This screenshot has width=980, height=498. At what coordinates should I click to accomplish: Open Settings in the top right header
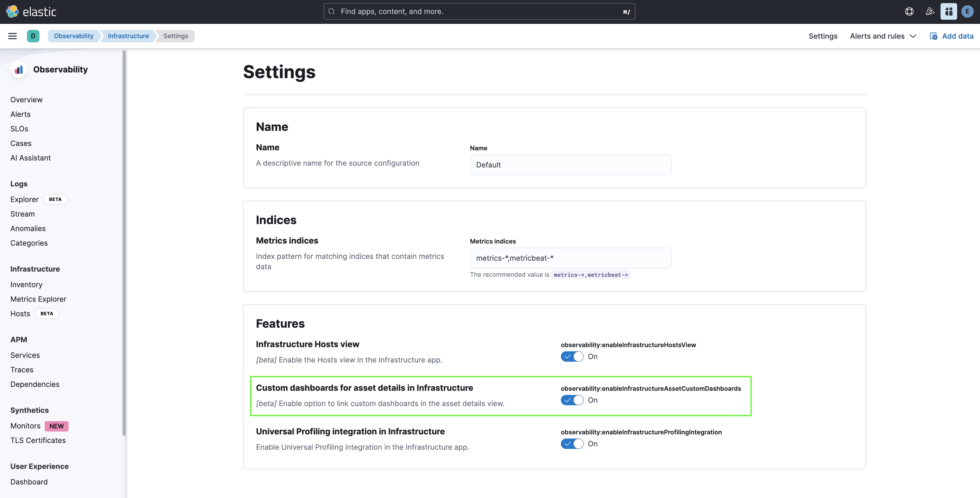coord(823,36)
